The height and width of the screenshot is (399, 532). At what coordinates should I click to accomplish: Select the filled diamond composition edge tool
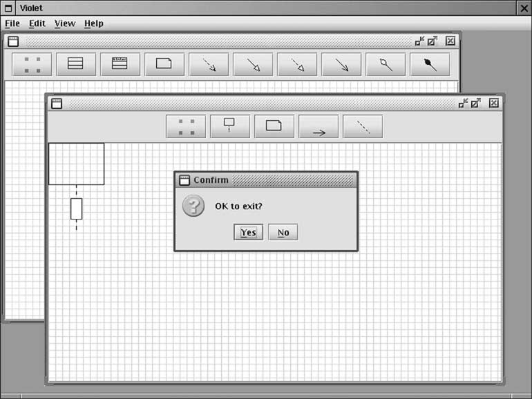[430, 64]
